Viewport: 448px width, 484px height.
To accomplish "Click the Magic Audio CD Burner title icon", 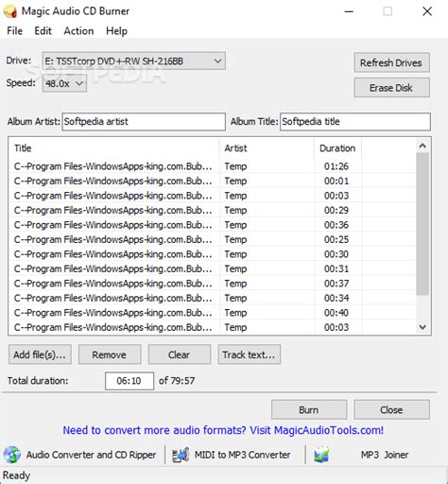I will point(9,11).
